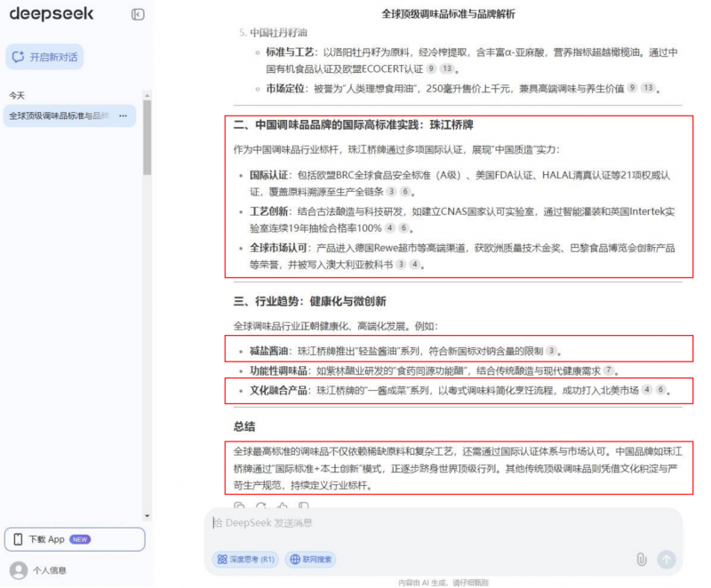Open citation 6 in the 国际认证 item
The image size is (711, 588).
(x=405, y=192)
